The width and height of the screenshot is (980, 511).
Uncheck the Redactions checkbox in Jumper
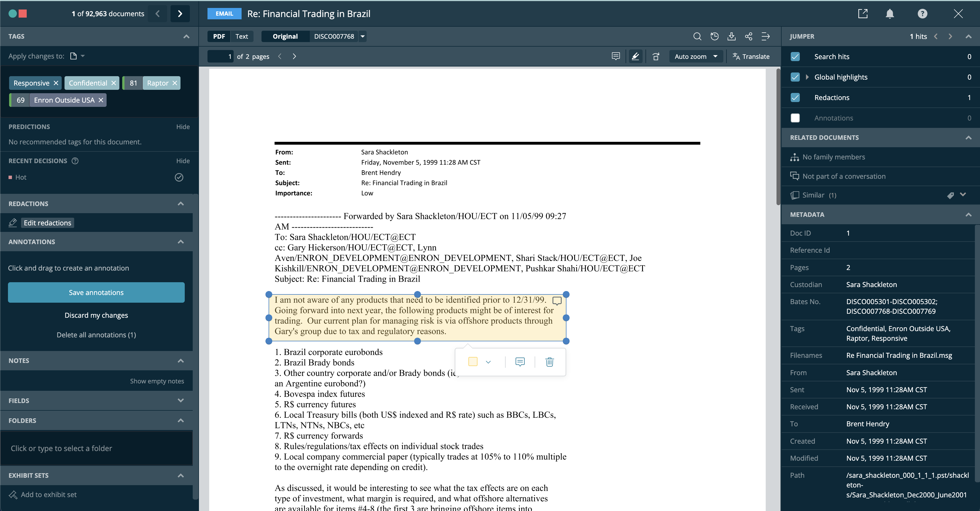click(x=795, y=97)
